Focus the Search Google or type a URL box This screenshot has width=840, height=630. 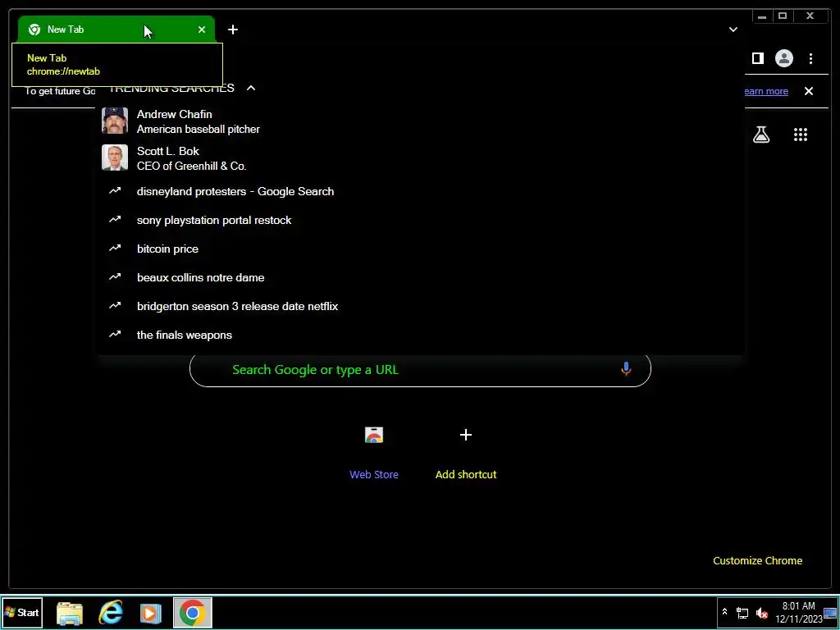coord(420,370)
